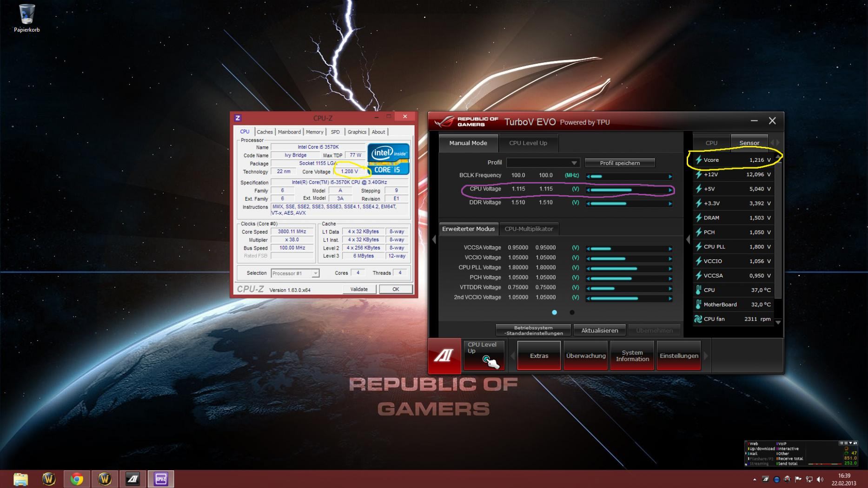This screenshot has width=868, height=488.
Task: Open Google Chrome from the taskbar
Action: coord(77,479)
